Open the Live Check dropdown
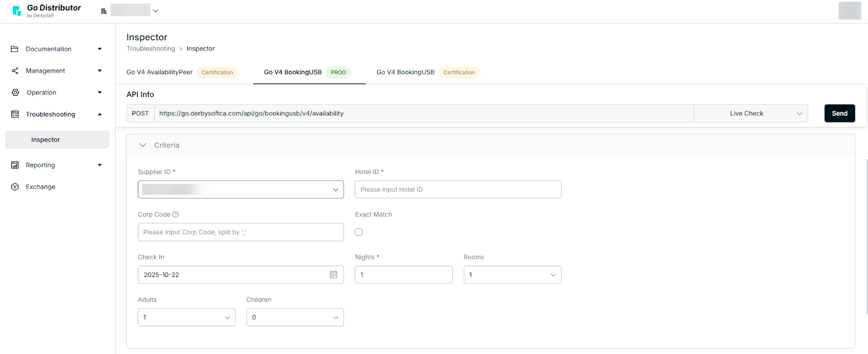Screen dimensions: 868x354 [x=751, y=113]
